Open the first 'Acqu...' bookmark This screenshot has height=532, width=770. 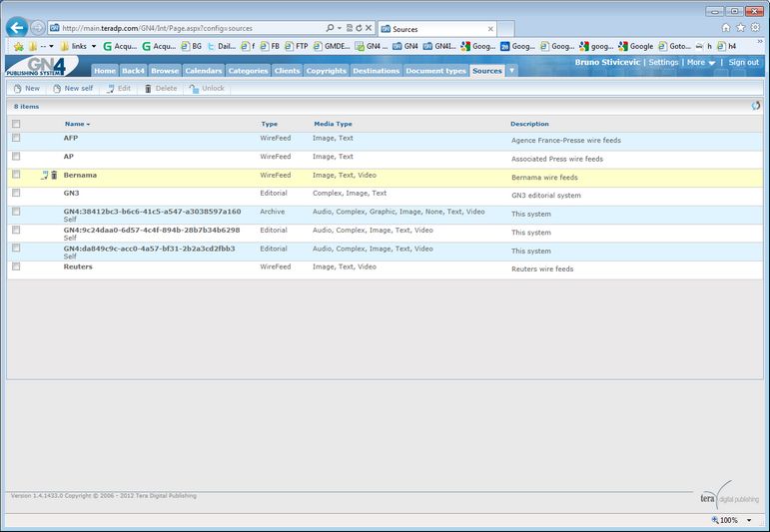(x=120, y=46)
